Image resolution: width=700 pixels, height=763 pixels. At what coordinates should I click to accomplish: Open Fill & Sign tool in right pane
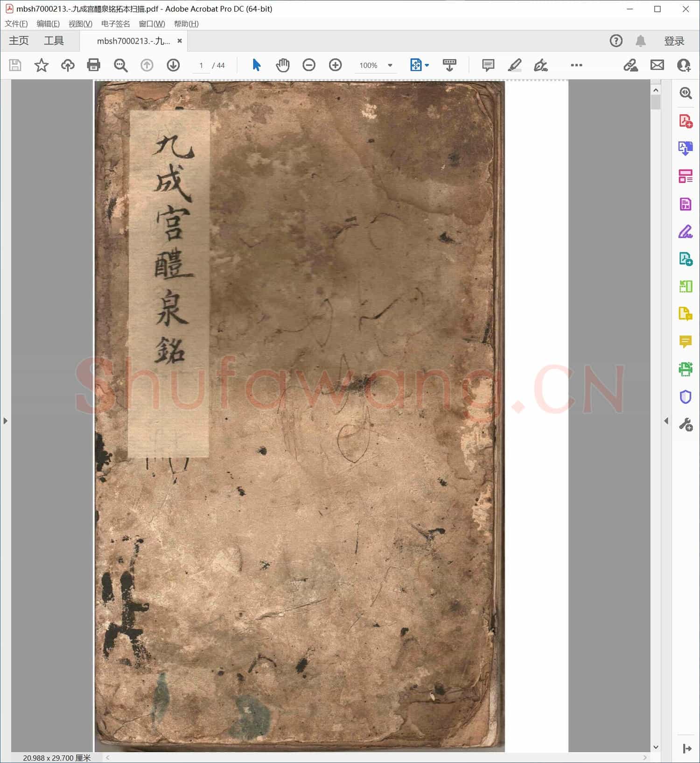point(686,231)
